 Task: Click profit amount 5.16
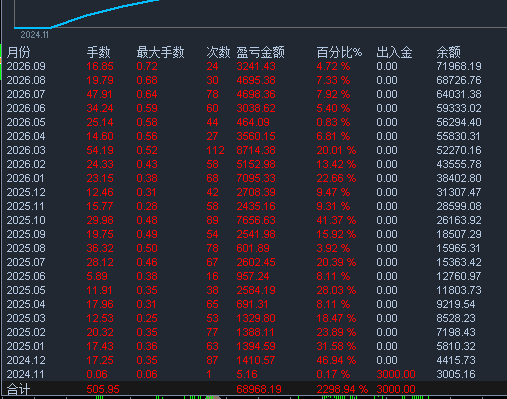[247, 374]
